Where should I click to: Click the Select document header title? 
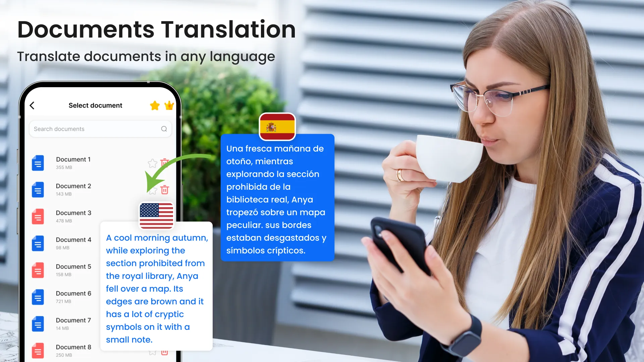click(96, 105)
